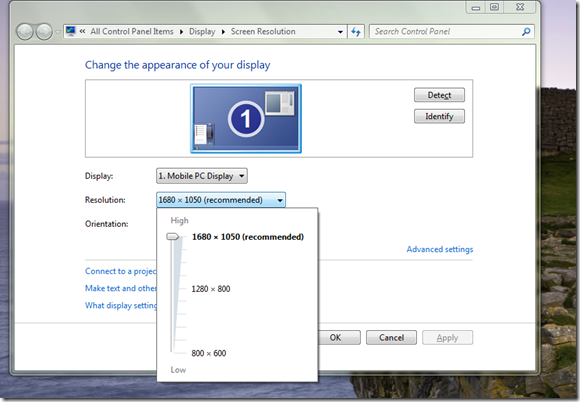
Task: Click the Cancel button
Action: coord(391,338)
